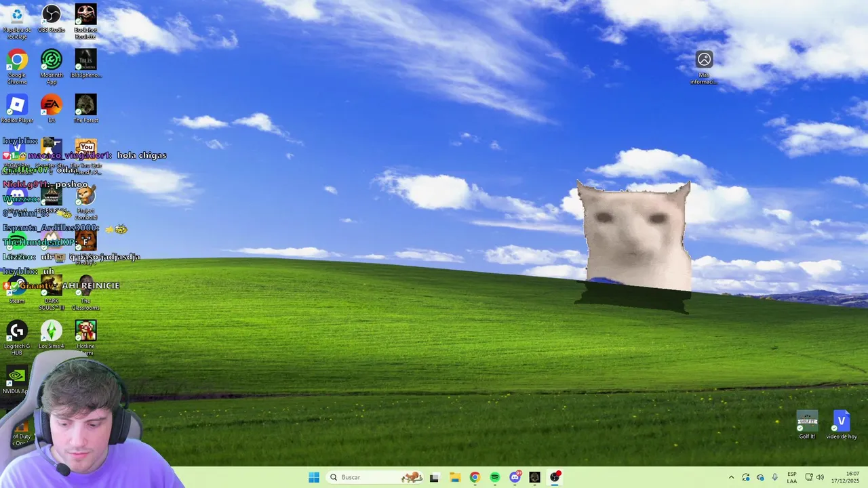The height and width of the screenshot is (488, 868).
Task: Launch the Modrinth App shortcut
Action: pos(52,67)
